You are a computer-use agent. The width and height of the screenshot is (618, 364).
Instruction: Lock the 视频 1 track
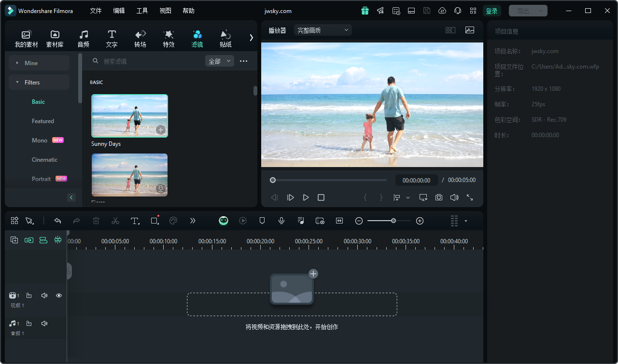click(x=28, y=295)
